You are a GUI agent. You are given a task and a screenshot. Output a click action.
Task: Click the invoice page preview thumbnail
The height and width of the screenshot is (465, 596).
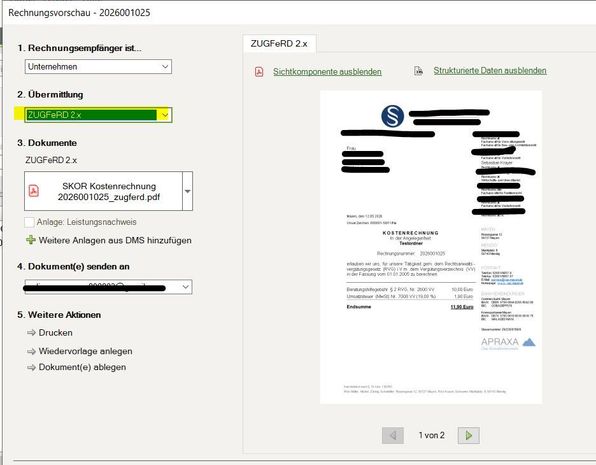(431, 247)
